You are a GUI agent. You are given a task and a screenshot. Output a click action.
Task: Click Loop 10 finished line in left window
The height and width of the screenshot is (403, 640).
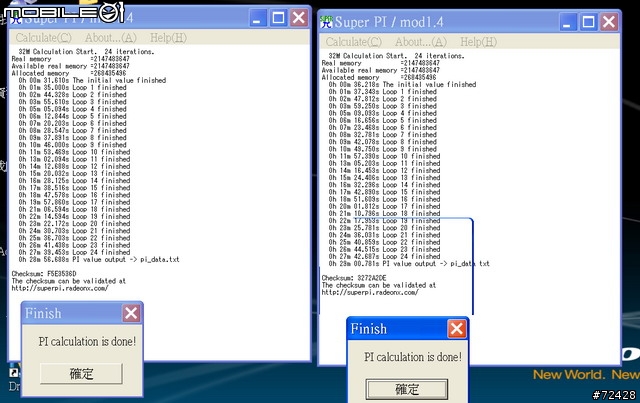[74, 152]
